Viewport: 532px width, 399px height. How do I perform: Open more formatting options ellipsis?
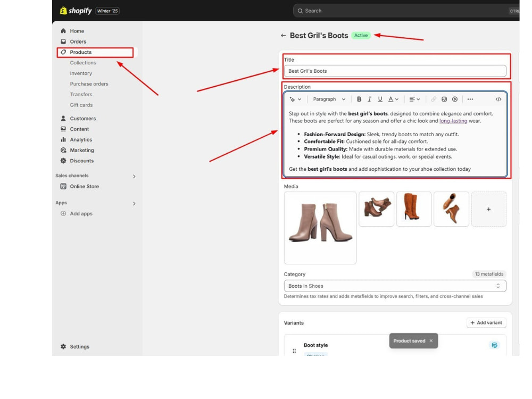click(x=470, y=99)
